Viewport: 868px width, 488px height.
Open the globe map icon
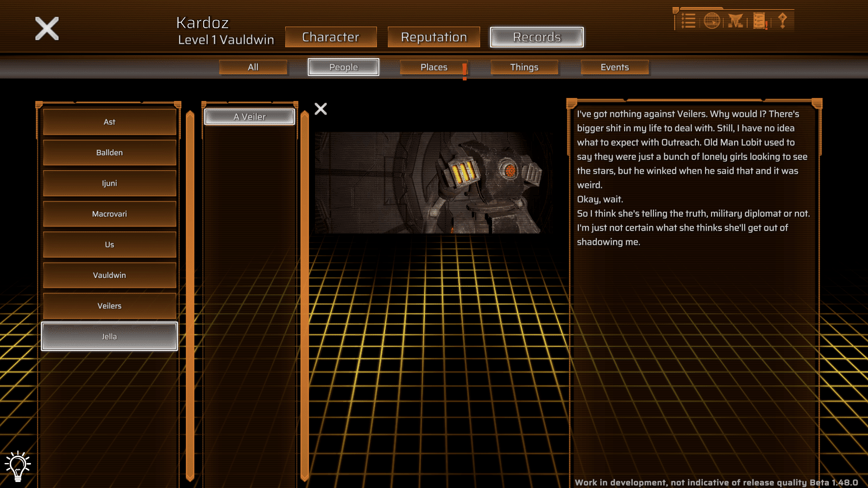tap(712, 21)
